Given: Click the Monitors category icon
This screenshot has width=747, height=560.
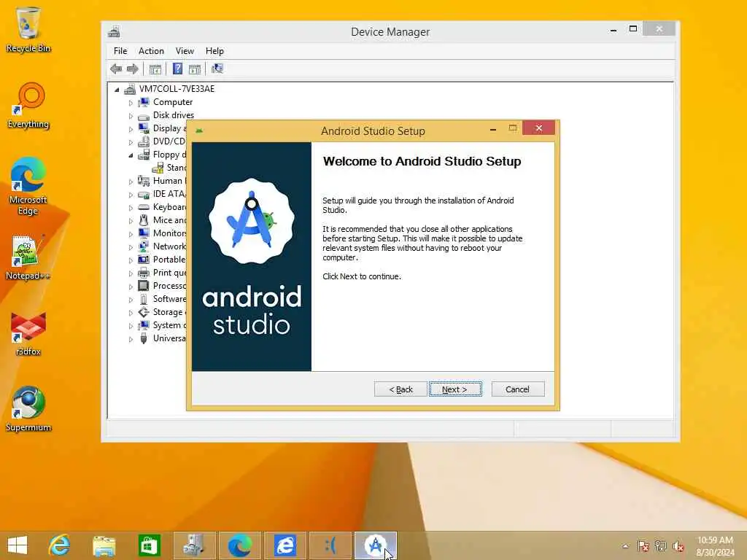Looking at the screenshot, I should 144,233.
